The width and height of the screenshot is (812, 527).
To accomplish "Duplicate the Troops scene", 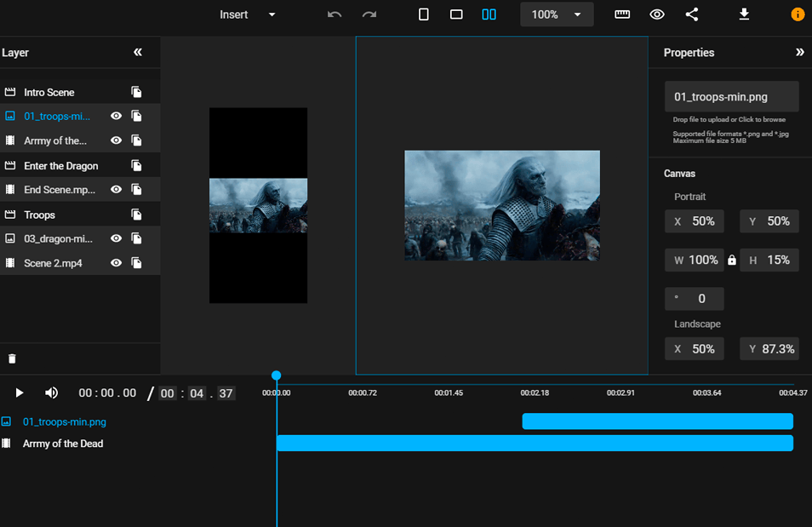I will pyautogui.click(x=136, y=215).
